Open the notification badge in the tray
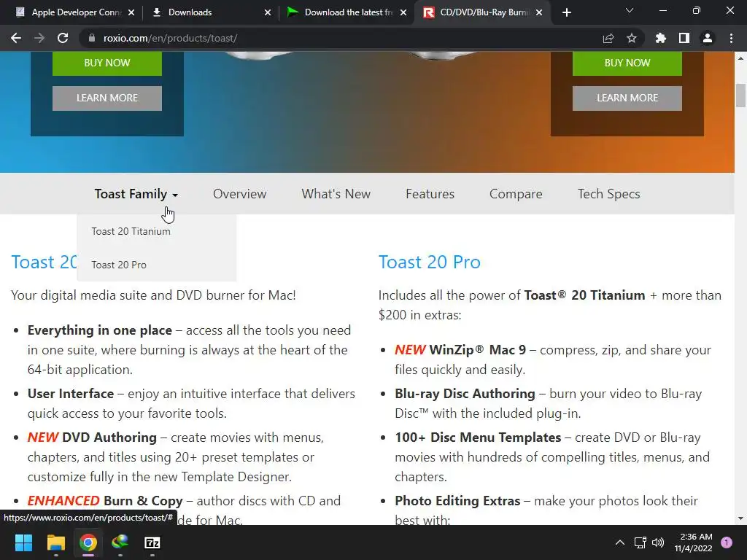The width and height of the screenshot is (747, 560). (x=727, y=542)
